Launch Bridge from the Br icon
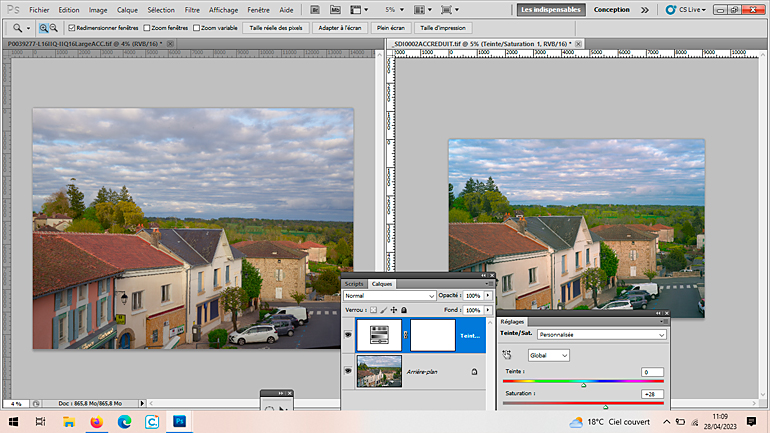The width and height of the screenshot is (770, 433). click(315, 10)
